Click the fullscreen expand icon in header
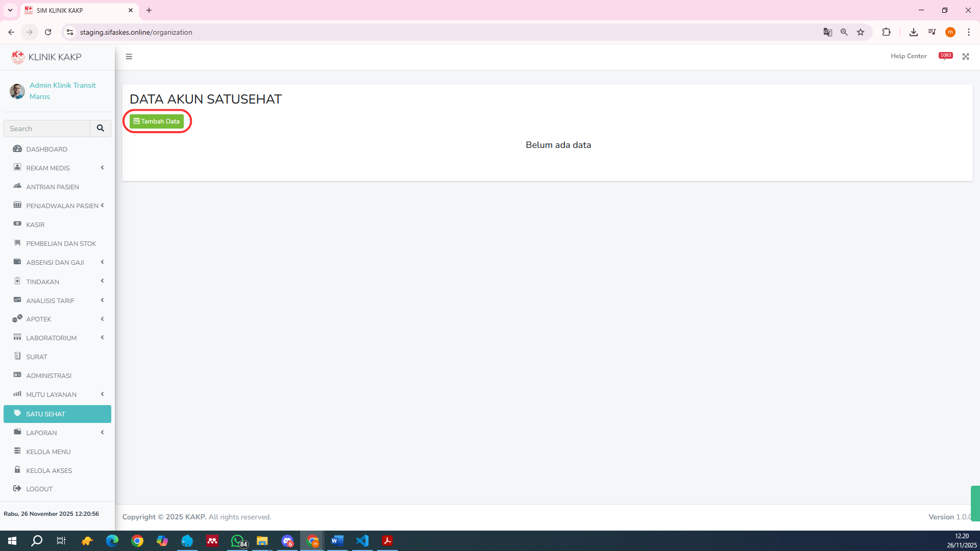 pos(966,57)
